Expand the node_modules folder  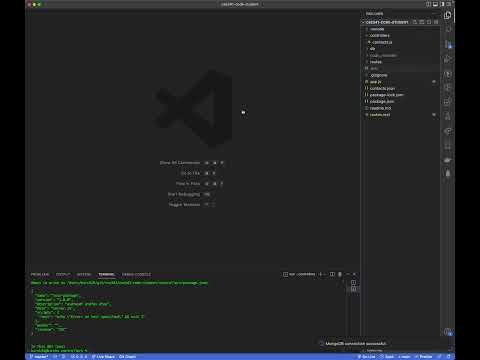pyautogui.click(x=383, y=55)
